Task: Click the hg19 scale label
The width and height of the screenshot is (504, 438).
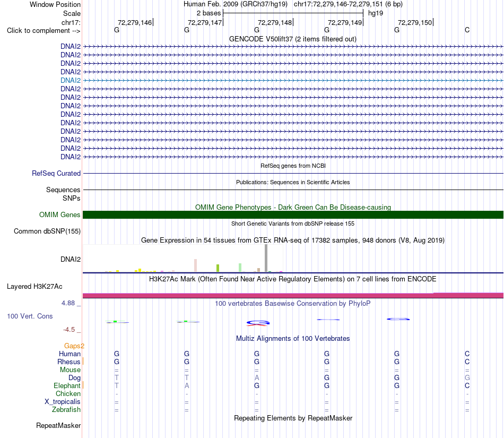Action: [376, 13]
